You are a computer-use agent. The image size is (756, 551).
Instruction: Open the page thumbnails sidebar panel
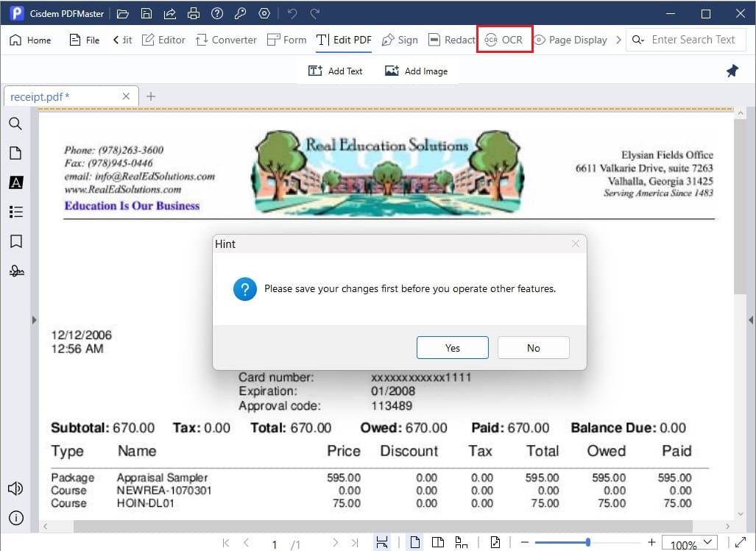tap(16, 153)
